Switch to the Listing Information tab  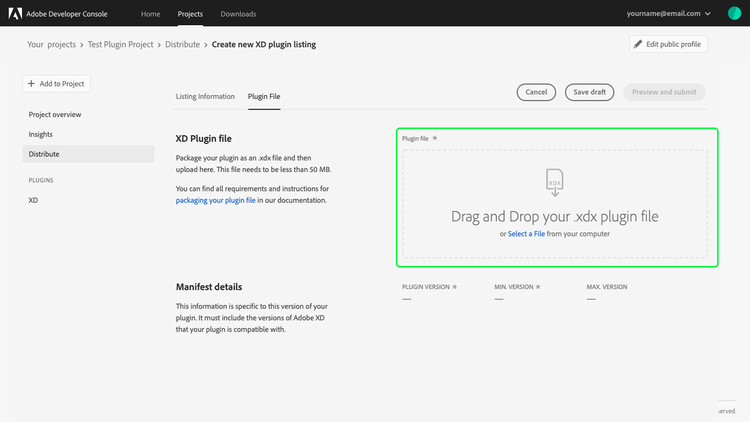click(x=205, y=96)
